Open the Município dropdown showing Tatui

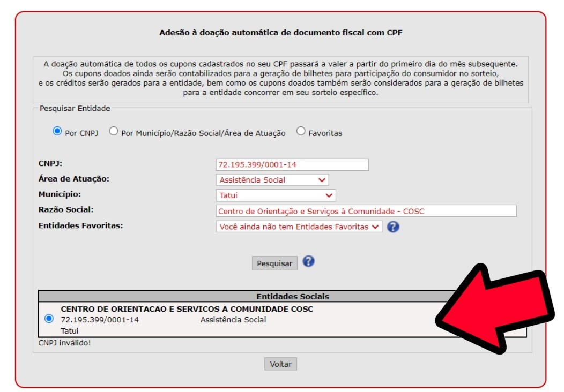[276, 195]
